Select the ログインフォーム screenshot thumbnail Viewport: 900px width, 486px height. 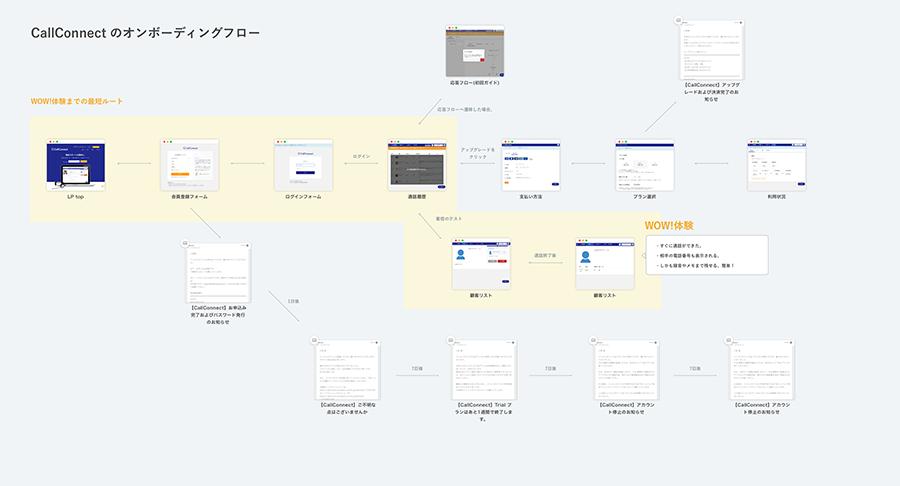coord(303,165)
